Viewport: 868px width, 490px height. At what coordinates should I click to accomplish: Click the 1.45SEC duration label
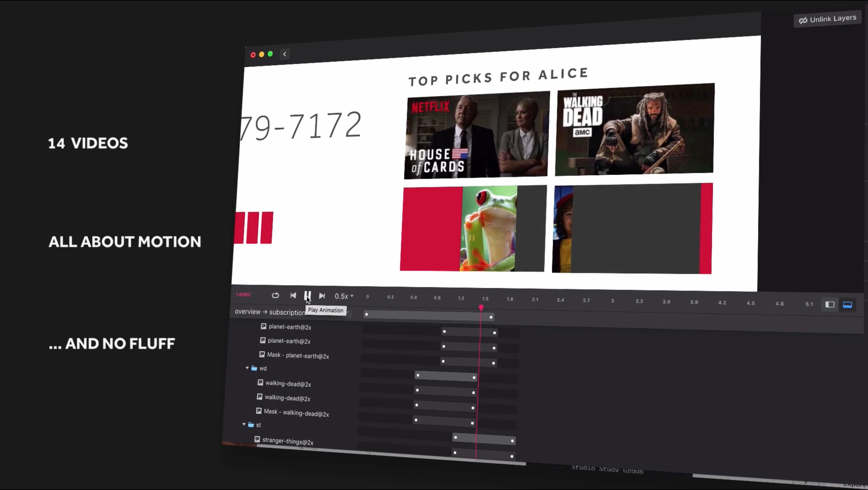click(x=243, y=294)
